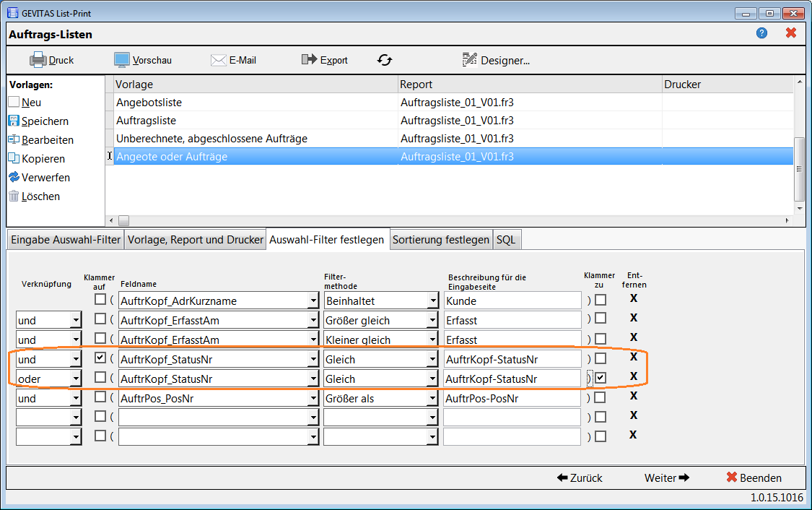Click template list horizontal scrollbar thumb
Viewport: 812px width, 510px height.
pyautogui.click(x=123, y=221)
